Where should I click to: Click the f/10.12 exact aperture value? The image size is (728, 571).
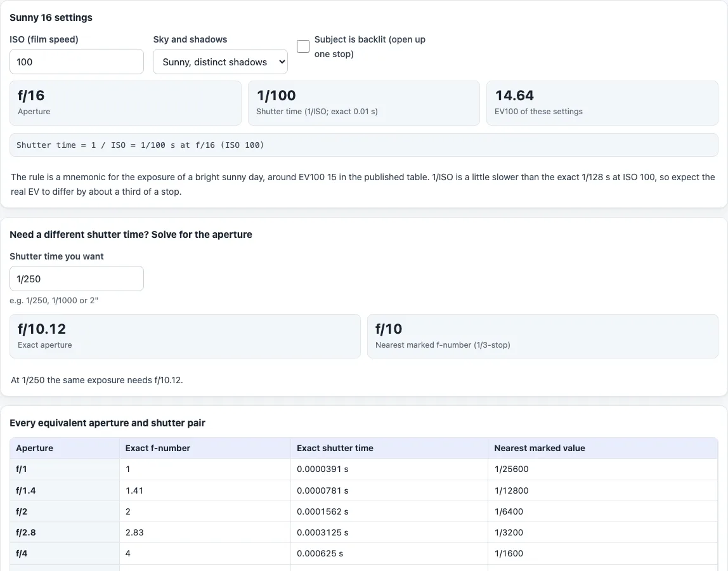[42, 329]
